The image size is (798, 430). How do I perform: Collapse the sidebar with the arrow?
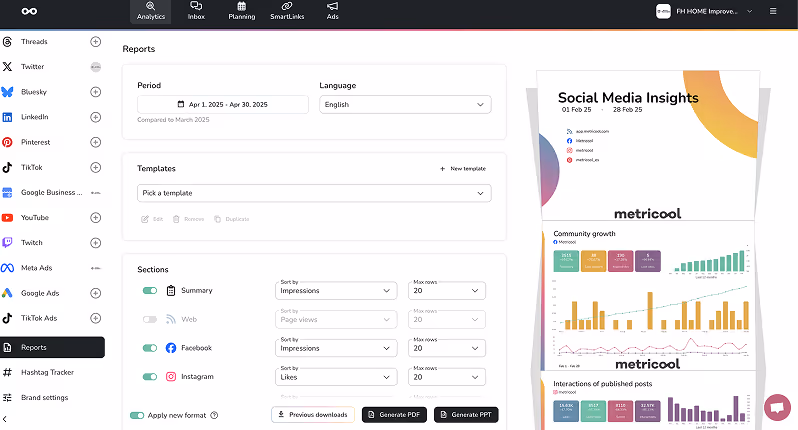point(5,419)
